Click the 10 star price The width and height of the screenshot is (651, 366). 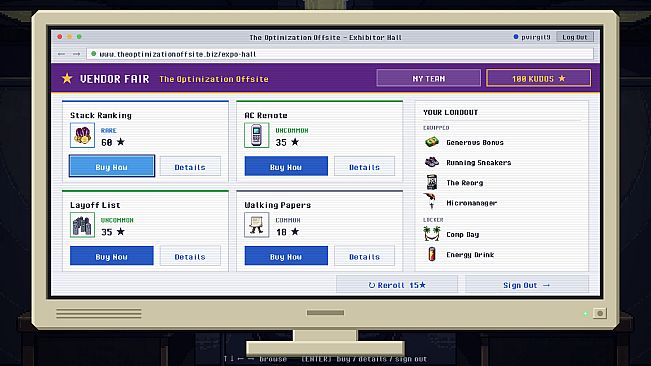click(x=287, y=232)
